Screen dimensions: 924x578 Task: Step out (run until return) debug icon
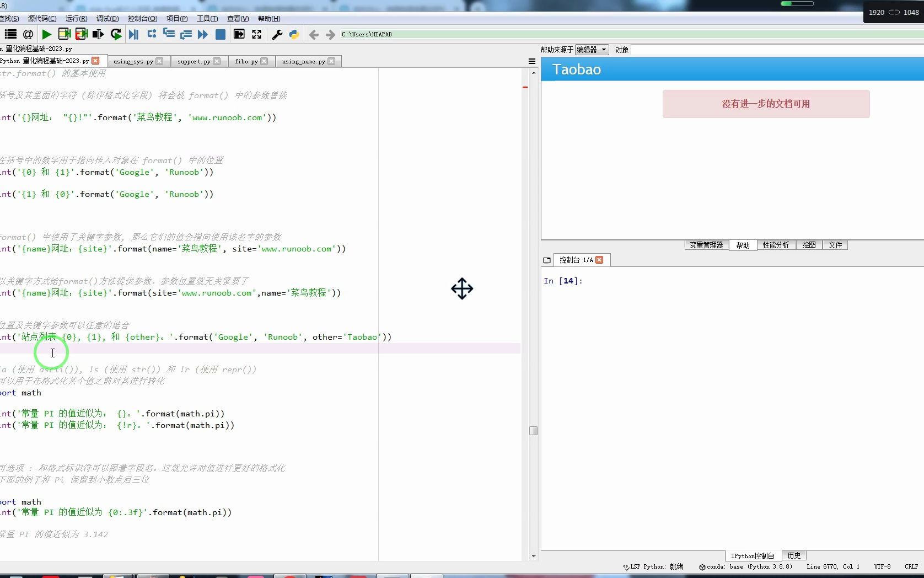point(186,34)
